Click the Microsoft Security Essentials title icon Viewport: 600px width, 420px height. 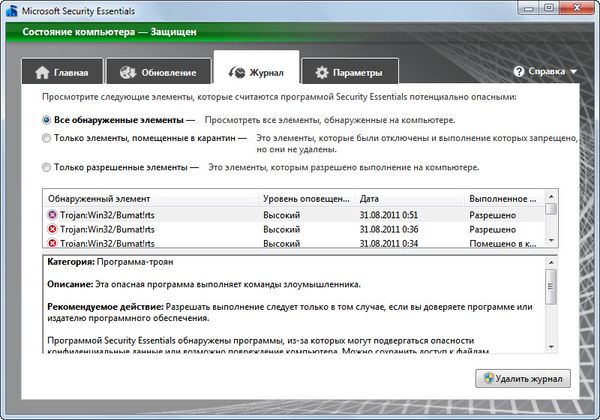coord(12,11)
